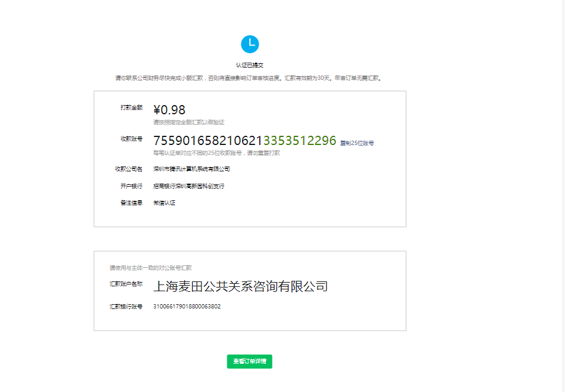Click the 上海麦田公共关系咨询有限公司 account name
This screenshot has width=565, height=392.
point(240,286)
